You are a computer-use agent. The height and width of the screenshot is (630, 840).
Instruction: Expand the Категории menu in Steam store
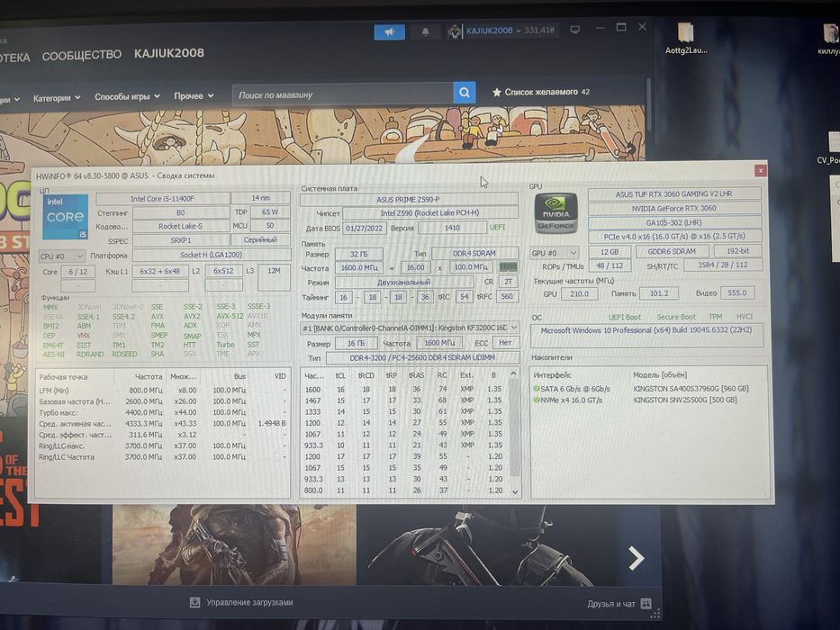pyautogui.click(x=56, y=98)
